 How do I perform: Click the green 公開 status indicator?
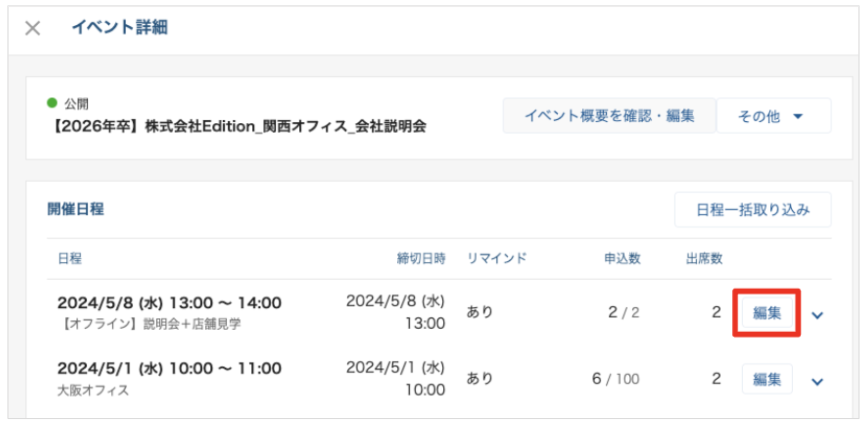(x=52, y=103)
